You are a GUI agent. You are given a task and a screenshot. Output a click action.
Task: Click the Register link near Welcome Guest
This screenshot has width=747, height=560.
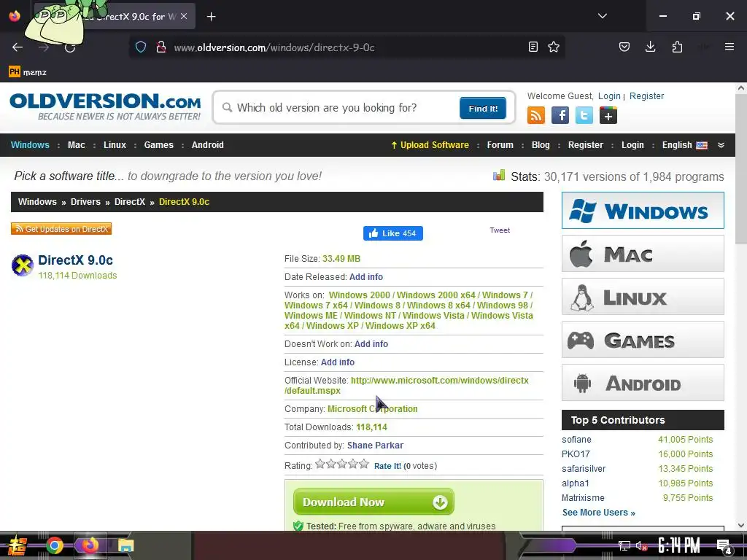tap(646, 96)
